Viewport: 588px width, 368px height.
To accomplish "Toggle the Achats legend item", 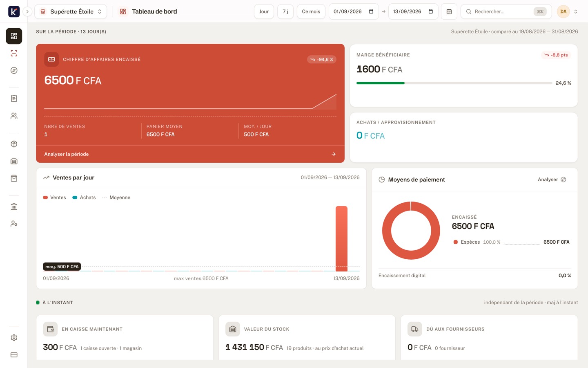I will (84, 197).
